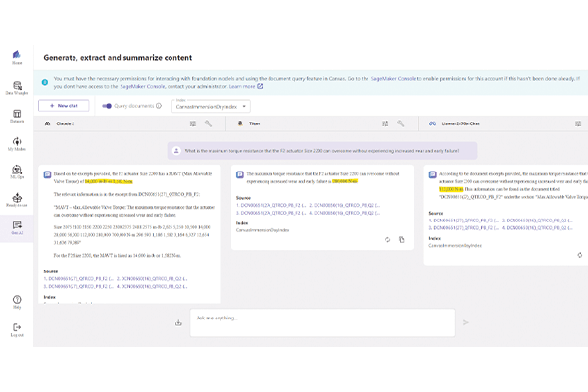Click the external link icon after Learn more
Screen dimensions: 588x392
[x=260, y=86]
